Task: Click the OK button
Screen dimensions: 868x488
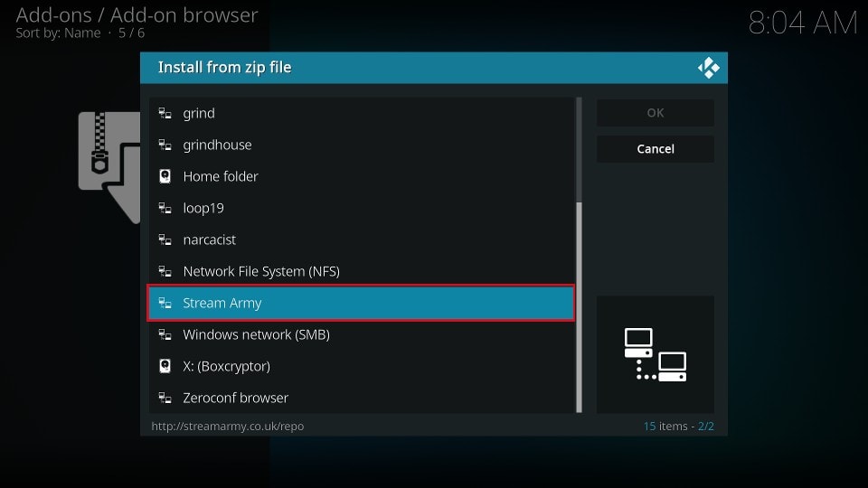Action: 656,113
